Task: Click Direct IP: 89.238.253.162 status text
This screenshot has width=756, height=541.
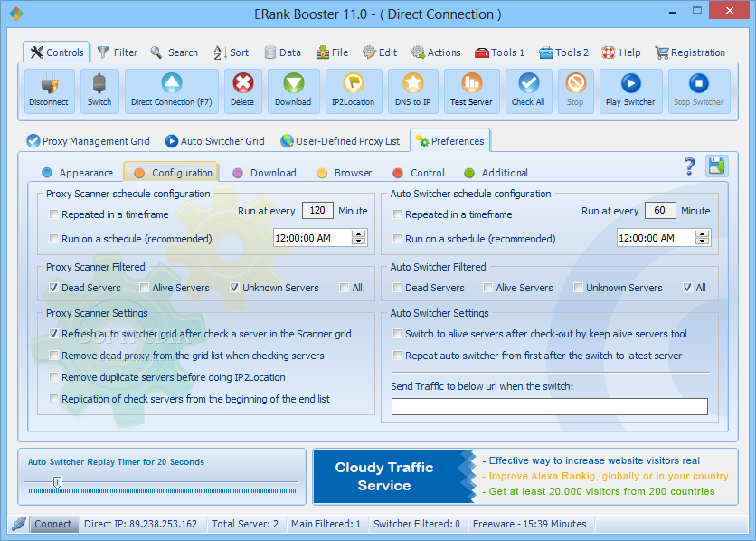Action: click(x=141, y=524)
